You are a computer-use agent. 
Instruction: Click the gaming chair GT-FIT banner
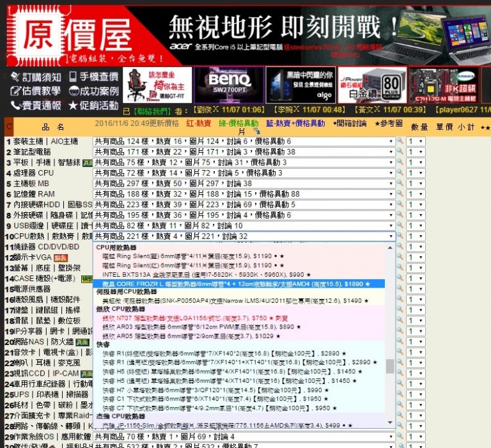pyautogui.click(x=157, y=85)
